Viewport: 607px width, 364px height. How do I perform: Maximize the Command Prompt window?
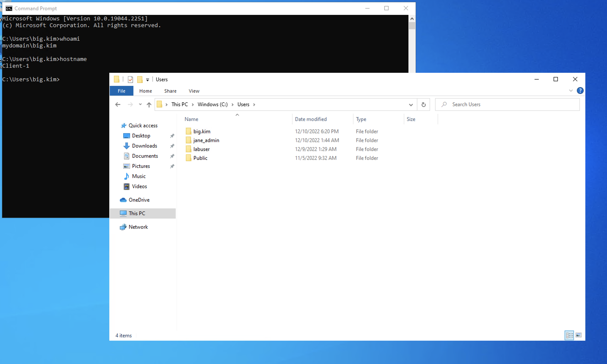(386, 8)
